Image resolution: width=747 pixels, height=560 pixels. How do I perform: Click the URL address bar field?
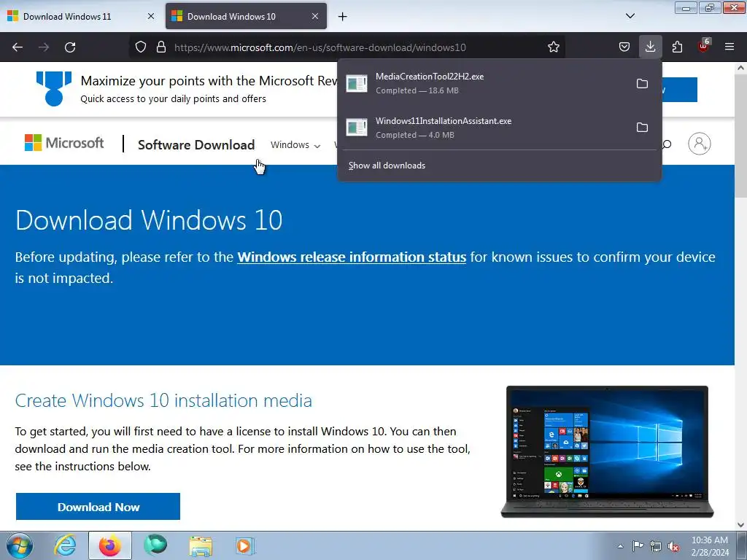tap(347, 47)
